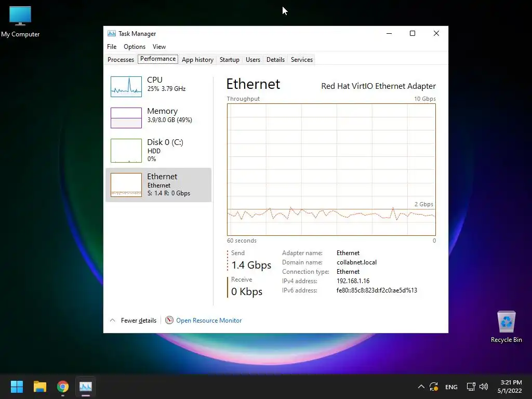The height and width of the screenshot is (399, 532).
Task: Collapse with the Fewer details chevron
Action: pyautogui.click(x=113, y=320)
